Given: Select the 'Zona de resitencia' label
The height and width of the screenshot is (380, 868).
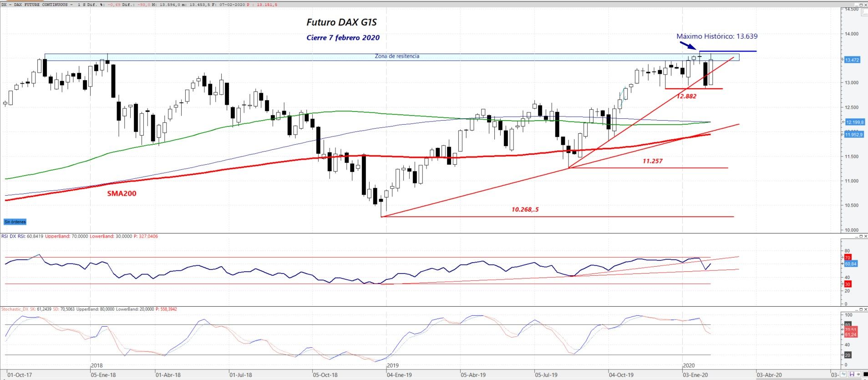Looking at the screenshot, I should click(x=397, y=56).
